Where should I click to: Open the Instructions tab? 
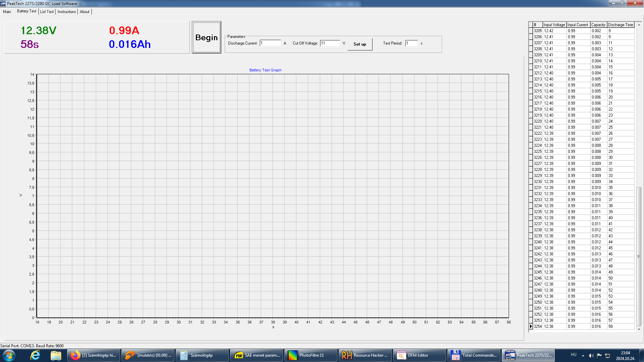click(67, 12)
